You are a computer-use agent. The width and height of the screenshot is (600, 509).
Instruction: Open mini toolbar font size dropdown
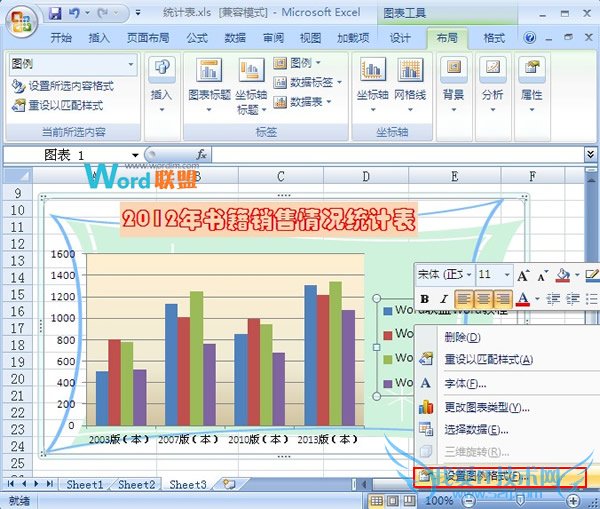(507, 274)
